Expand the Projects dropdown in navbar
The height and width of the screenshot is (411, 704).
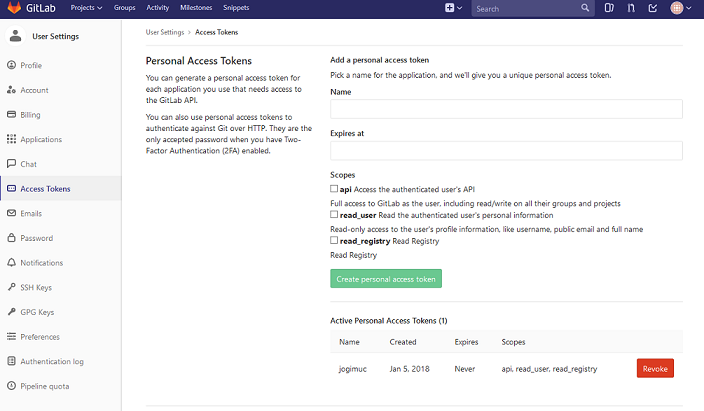coord(87,8)
